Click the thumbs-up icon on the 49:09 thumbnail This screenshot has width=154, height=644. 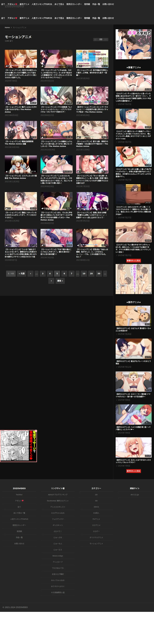click(42, 245)
